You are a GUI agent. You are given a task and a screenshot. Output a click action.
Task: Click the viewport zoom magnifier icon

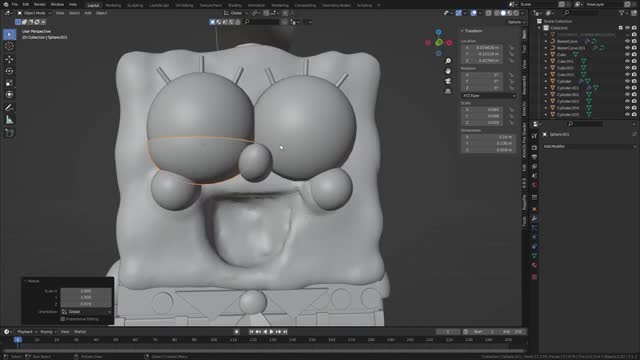click(x=448, y=61)
